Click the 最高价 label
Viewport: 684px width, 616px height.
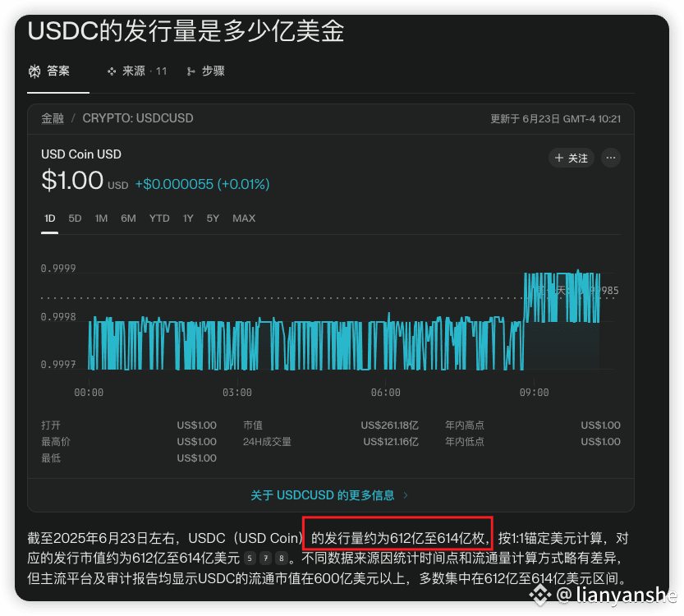point(56,442)
